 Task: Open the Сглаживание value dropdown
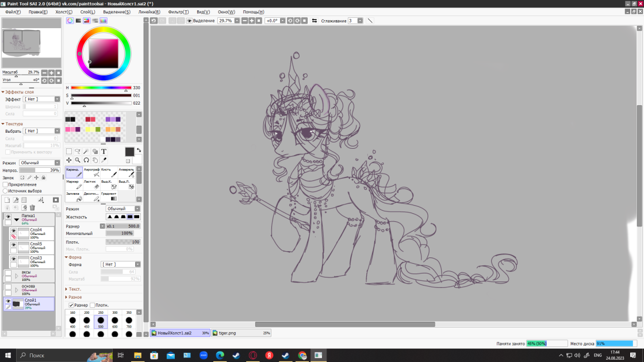[x=360, y=21]
